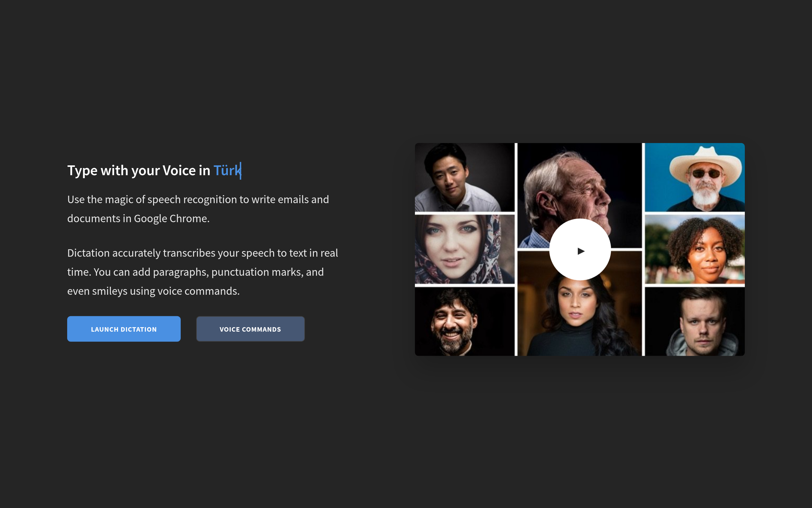Click the photo of woman wearing patterned headscarf
Screen dimensions: 812x508
(x=464, y=250)
